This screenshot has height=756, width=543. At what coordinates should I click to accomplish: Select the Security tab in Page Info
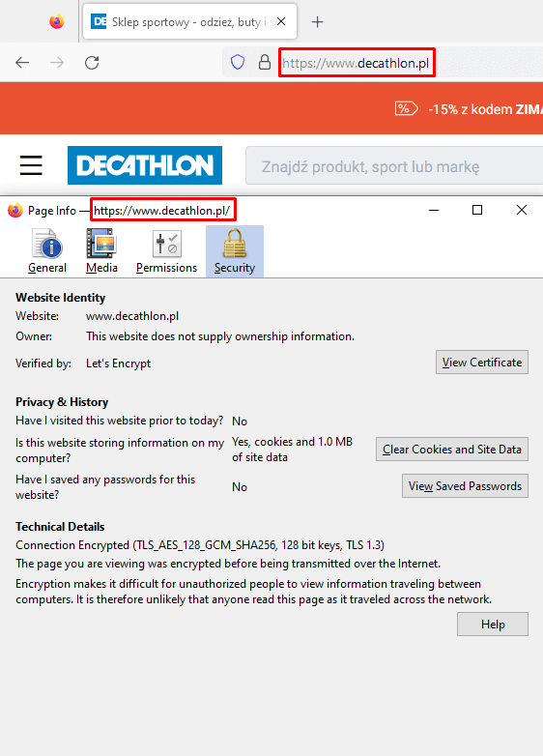click(x=235, y=251)
